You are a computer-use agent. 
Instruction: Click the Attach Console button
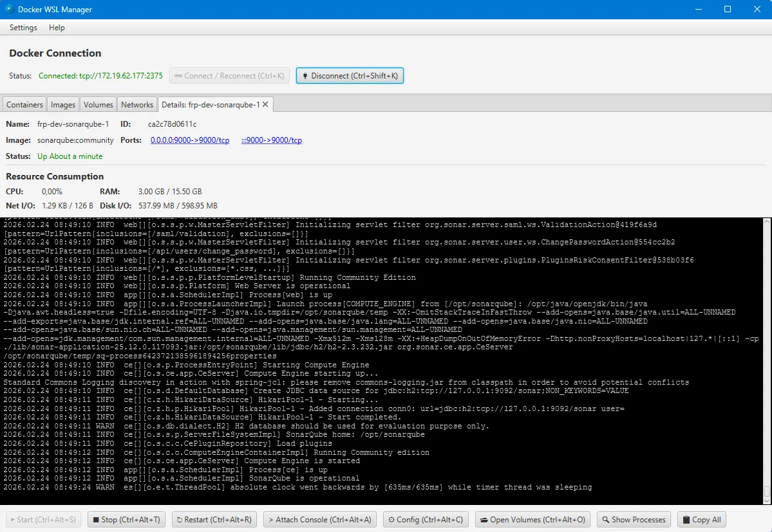point(320,520)
